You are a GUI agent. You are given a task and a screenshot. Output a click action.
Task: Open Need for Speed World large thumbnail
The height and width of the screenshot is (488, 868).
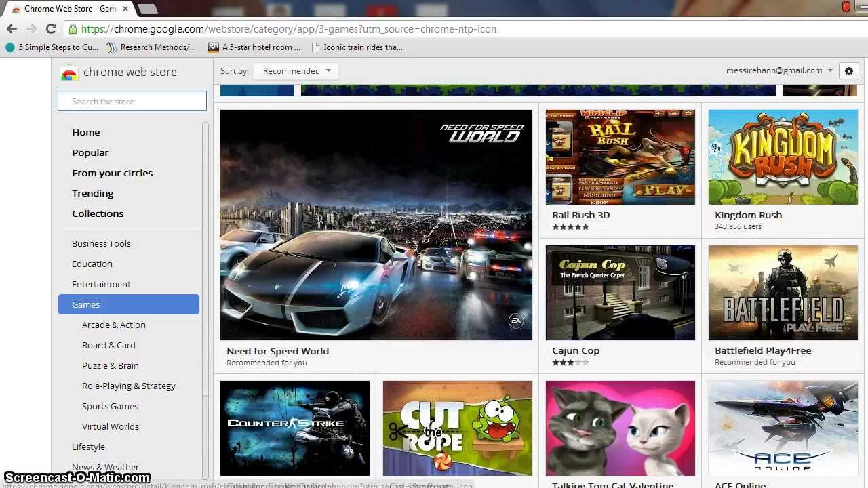pyautogui.click(x=376, y=225)
